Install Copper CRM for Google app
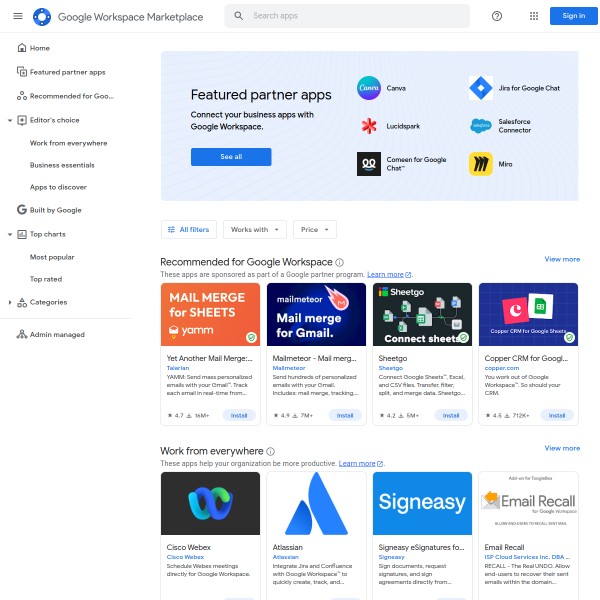Image resolution: width=600 pixels, height=600 pixels. 557,415
